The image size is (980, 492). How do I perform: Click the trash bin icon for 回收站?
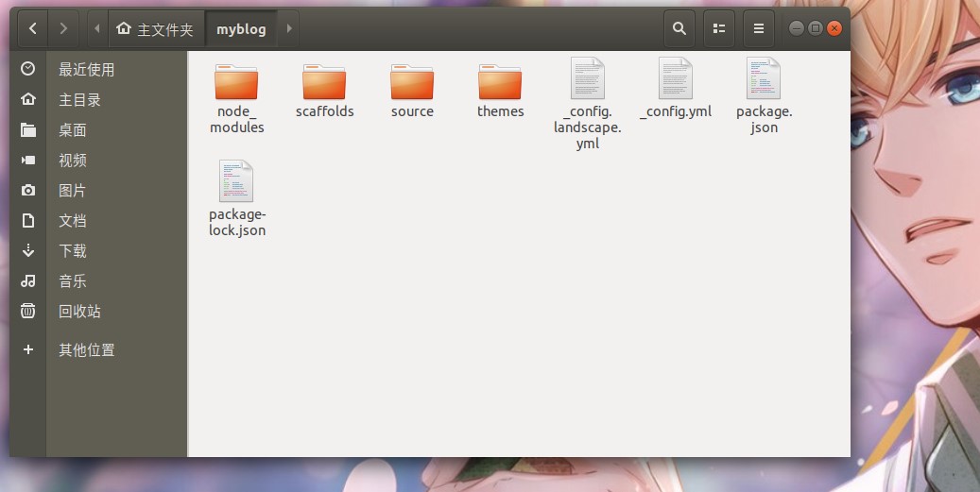pos(28,311)
